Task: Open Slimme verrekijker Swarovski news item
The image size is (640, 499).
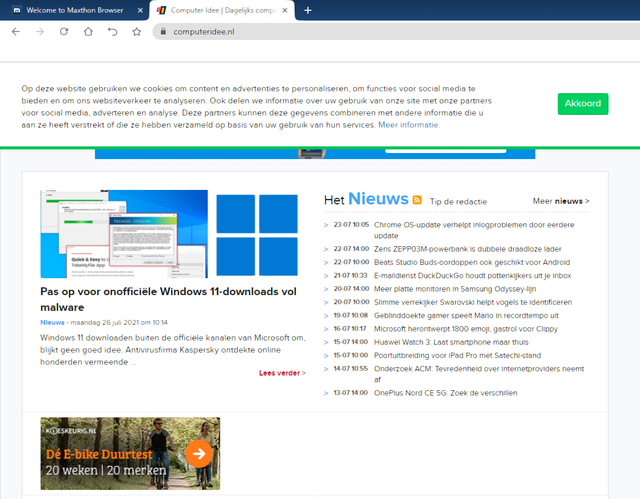Action: click(x=473, y=302)
